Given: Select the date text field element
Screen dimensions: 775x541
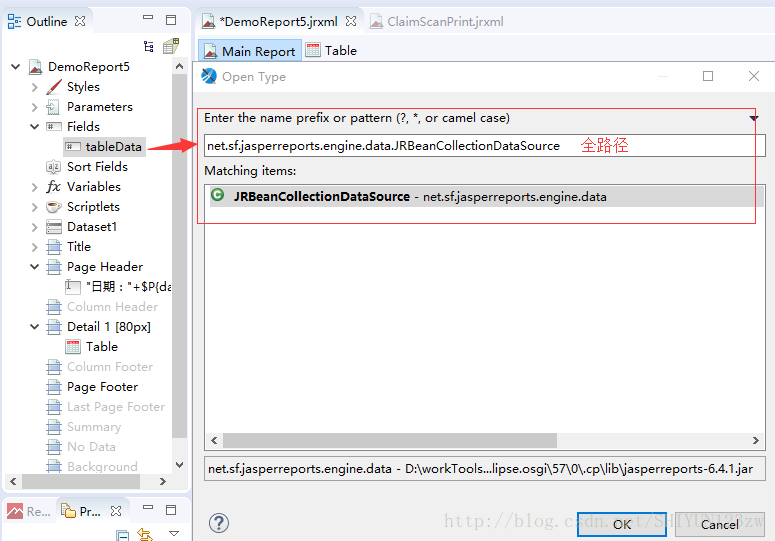Looking at the screenshot, I should click(119, 287).
